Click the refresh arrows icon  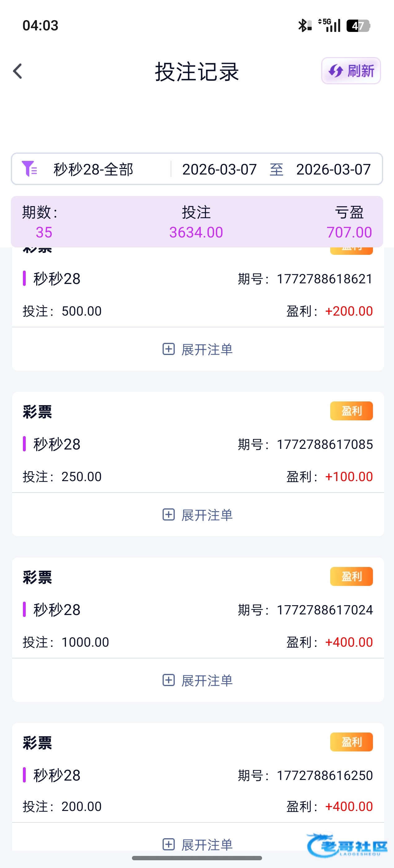pos(335,71)
